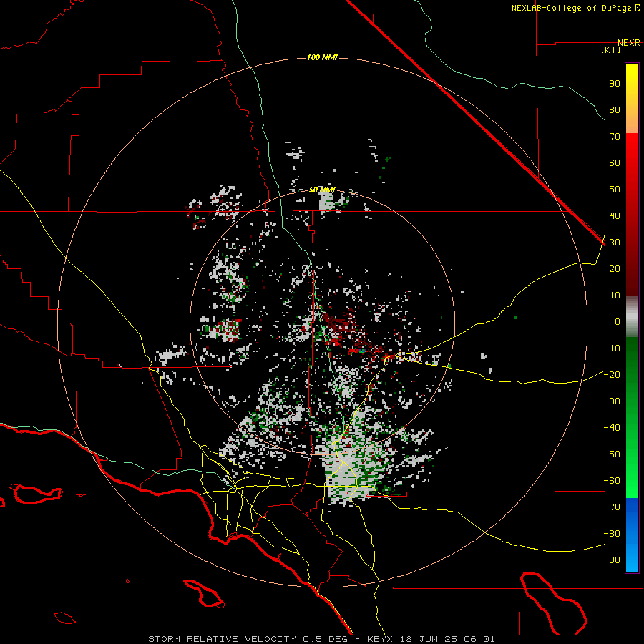This screenshot has height=644, width=644.
Task: Click the 10 value on velocity scale
Action: 615,296
